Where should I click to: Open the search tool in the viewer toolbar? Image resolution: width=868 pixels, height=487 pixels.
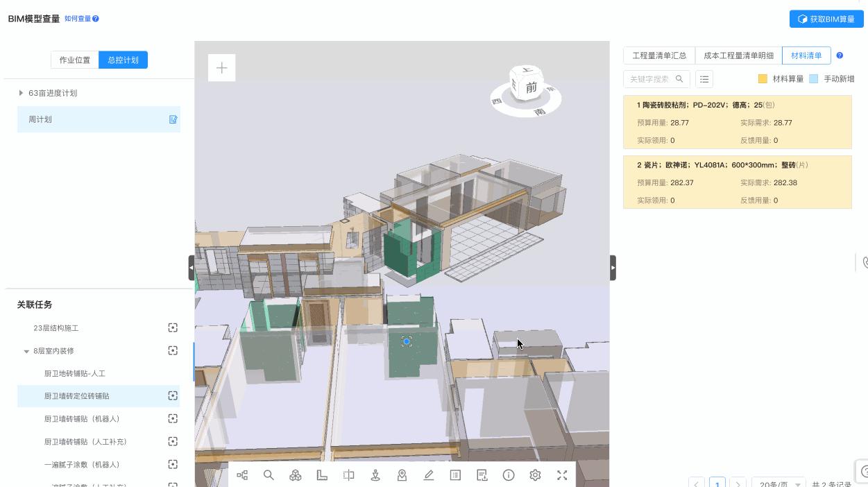(269, 475)
